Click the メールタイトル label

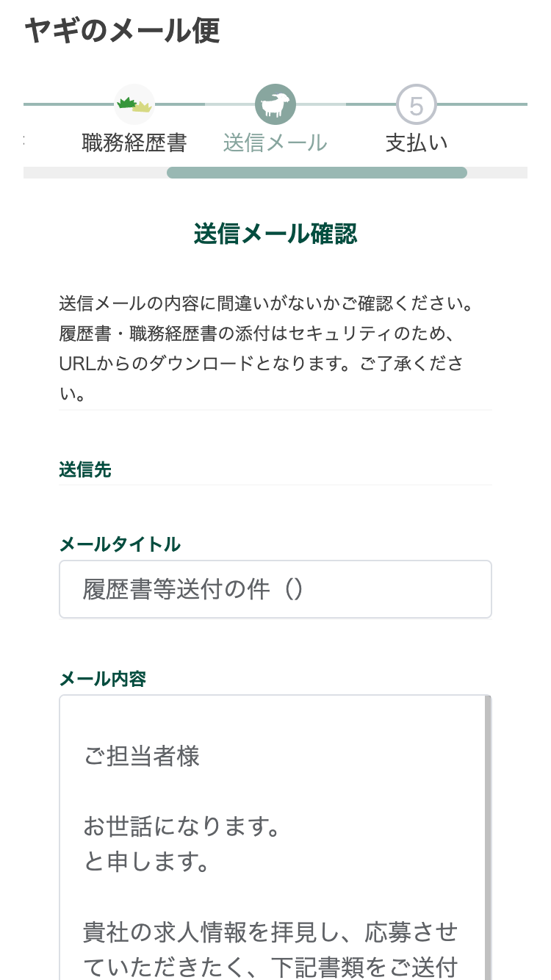click(120, 544)
